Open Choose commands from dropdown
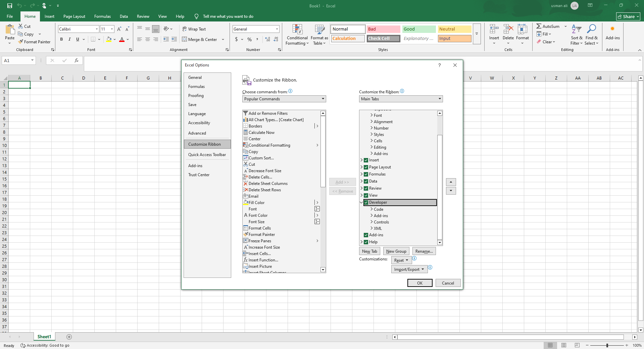The width and height of the screenshot is (644, 349). coord(284,99)
